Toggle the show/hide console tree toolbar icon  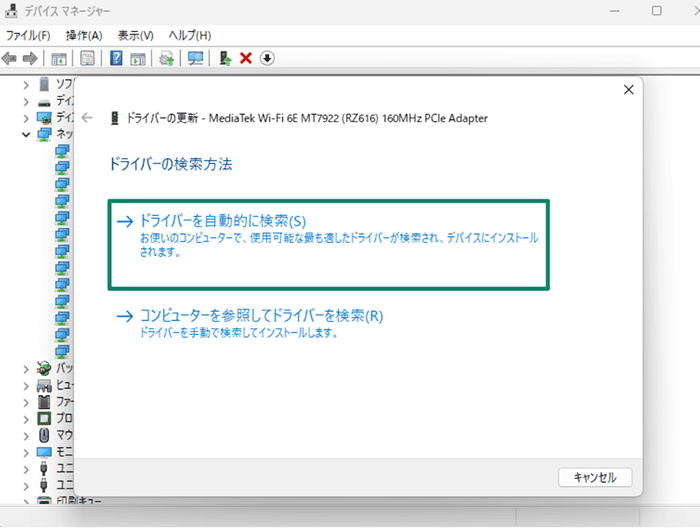(58, 58)
